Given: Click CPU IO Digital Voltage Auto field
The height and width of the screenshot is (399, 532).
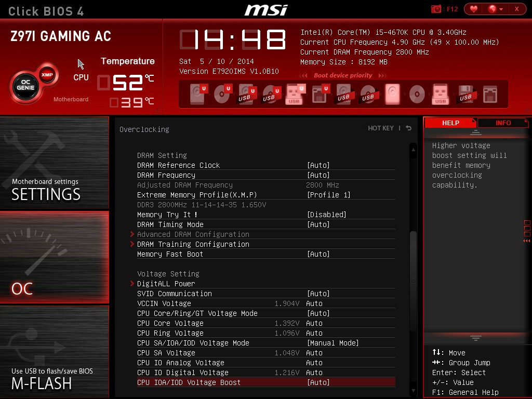Looking at the screenshot, I should click(x=314, y=373).
